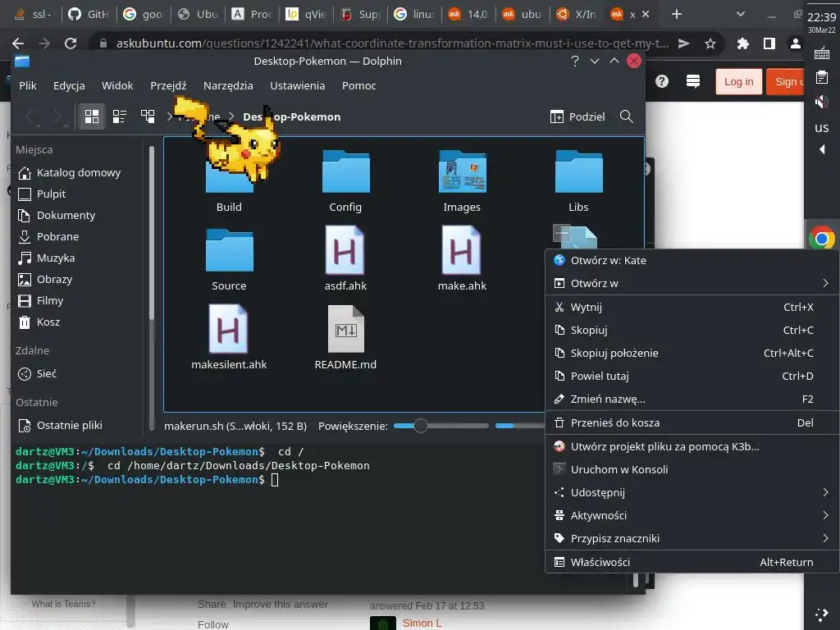Expand the Chrome tab search dropdown
The image size is (840, 630).
[741, 14]
